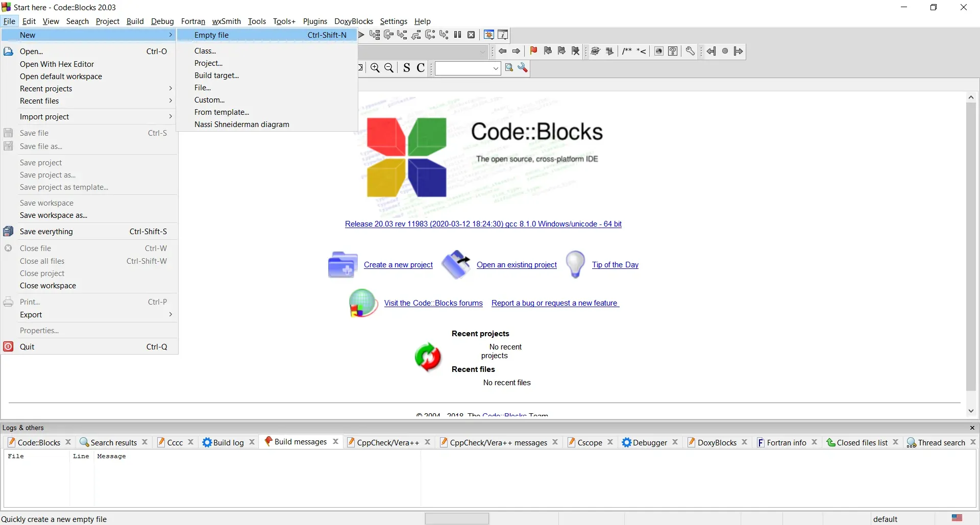Go to previous bookmark icon
Screen dimensions: 980x525
point(548,51)
